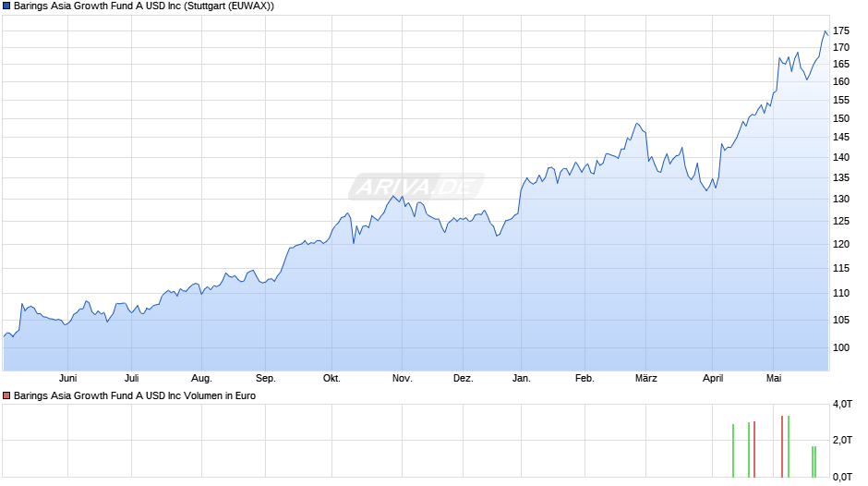Click the 125 price axis value
The image size is (868, 486).
pyautogui.click(x=841, y=221)
